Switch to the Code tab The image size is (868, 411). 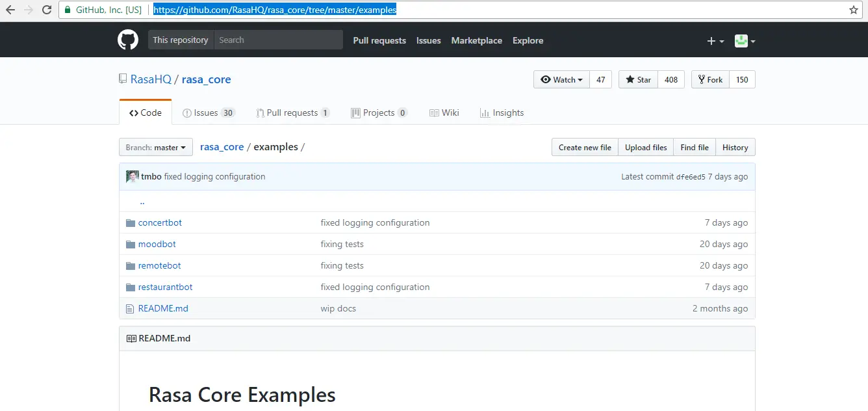[146, 113]
